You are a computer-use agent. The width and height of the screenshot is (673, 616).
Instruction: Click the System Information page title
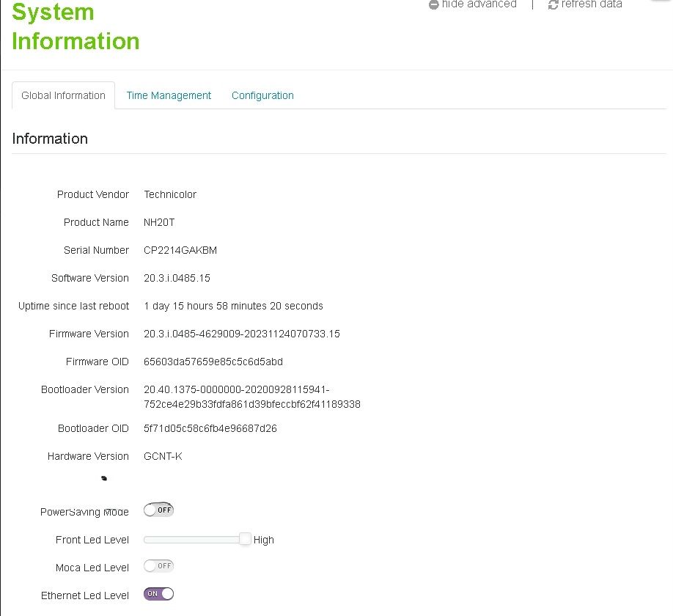coord(76,26)
